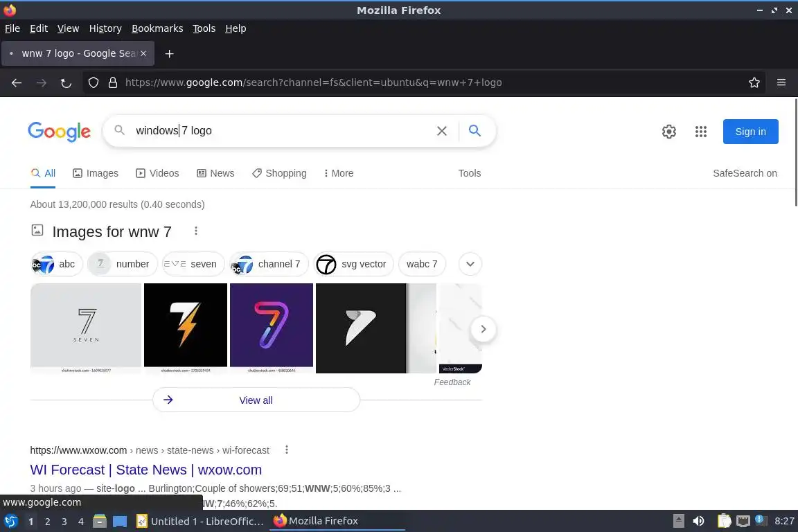Filter images by abc chip
This screenshot has height=532, width=798.
[57, 264]
